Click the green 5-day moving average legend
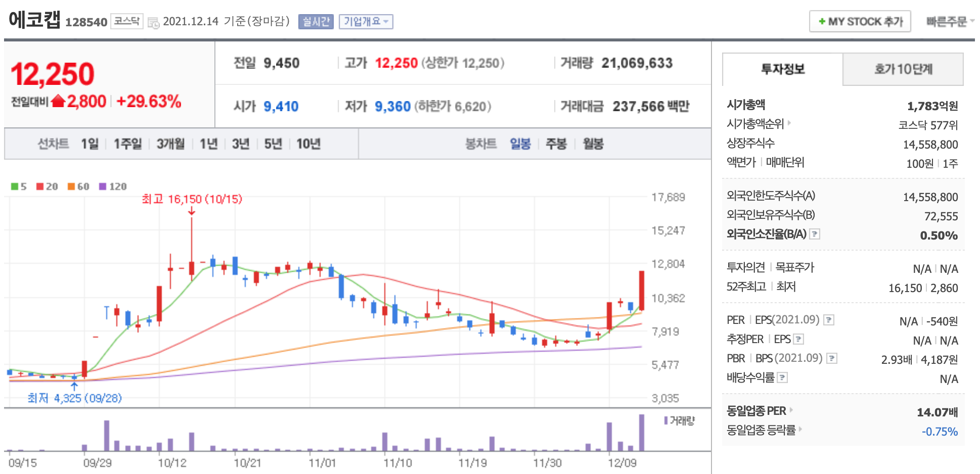The image size is (980, 474). (x=19, y=186)
